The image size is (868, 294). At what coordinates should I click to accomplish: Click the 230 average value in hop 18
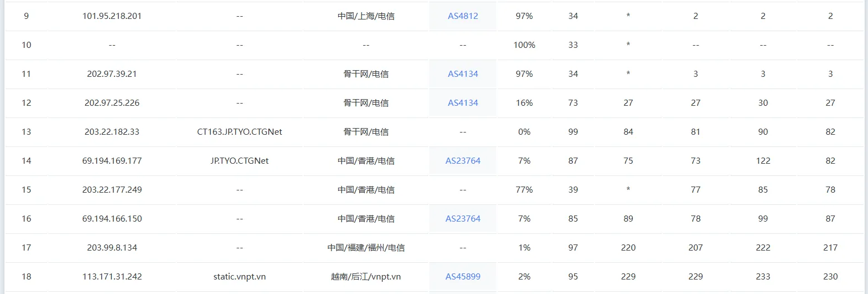(x=830, y=277)
